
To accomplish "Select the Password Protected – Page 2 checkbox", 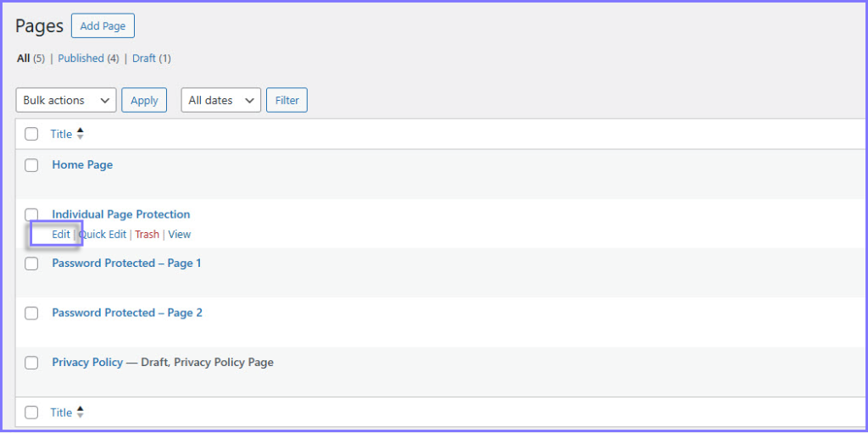I will [x=31, y=313].
